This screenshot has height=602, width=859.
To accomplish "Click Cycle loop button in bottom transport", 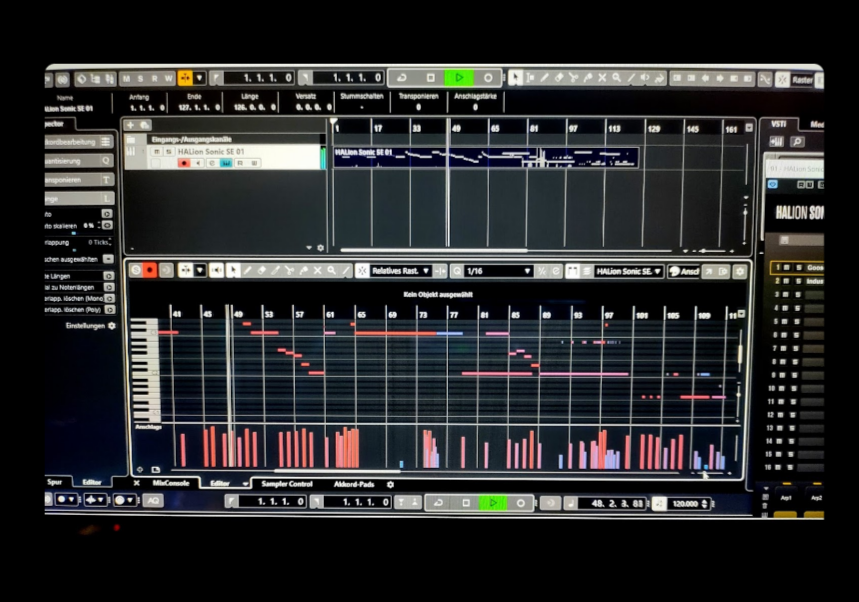I will [x=438, y=502].
